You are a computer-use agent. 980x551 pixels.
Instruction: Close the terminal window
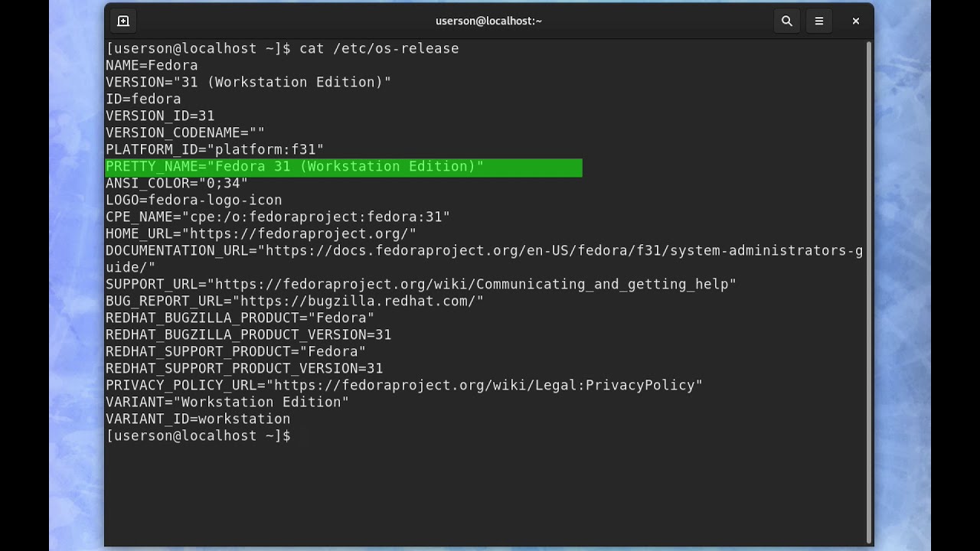(855, 21)
